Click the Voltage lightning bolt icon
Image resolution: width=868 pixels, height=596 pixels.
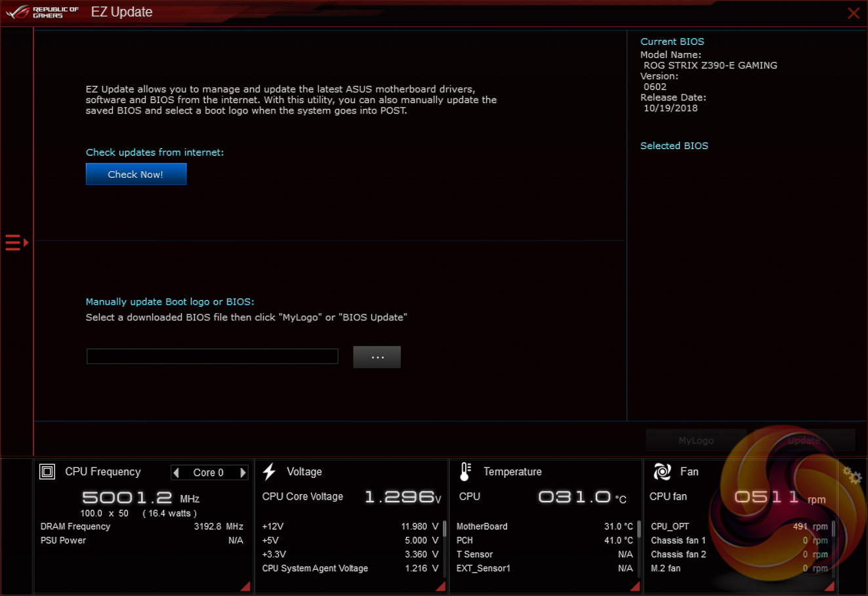coord(269,472)
